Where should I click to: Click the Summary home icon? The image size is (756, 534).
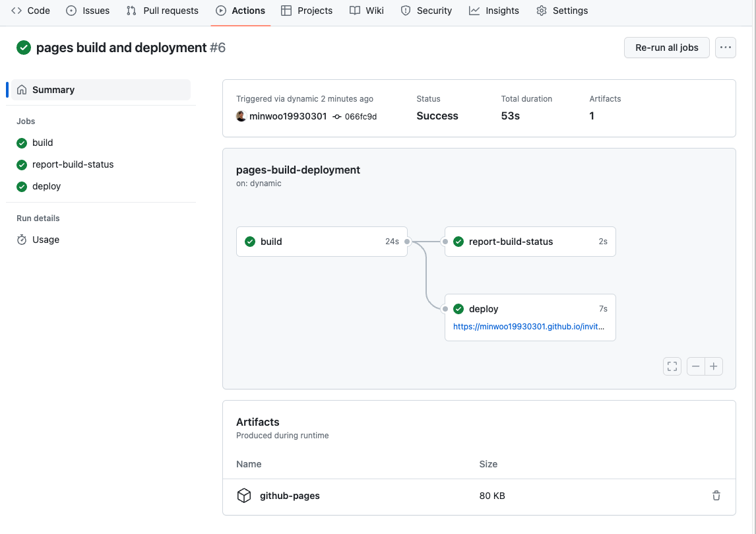tap(22, 90)
